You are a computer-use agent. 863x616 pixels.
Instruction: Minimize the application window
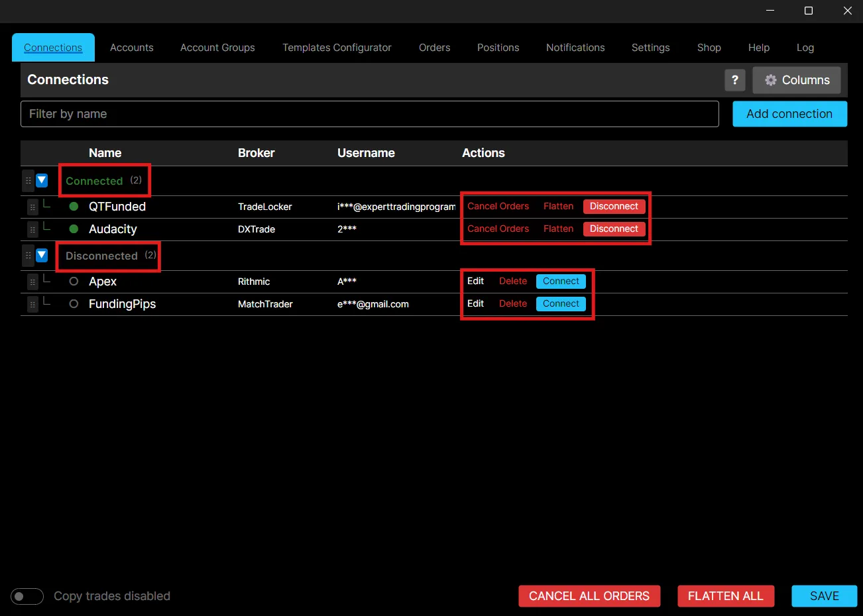(770, 11)
